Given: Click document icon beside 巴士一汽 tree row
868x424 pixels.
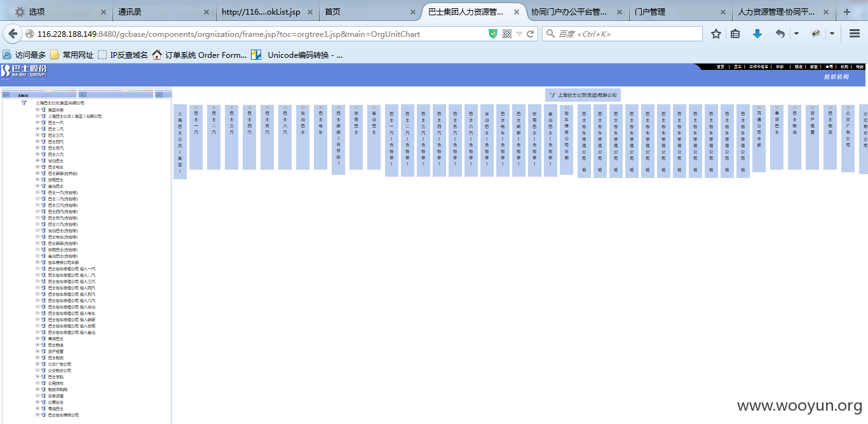Looking at the screenshot, I should (43, 122).
